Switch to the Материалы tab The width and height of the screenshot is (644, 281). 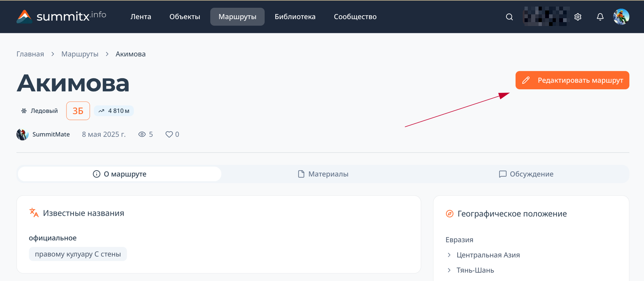click(323, 174)
